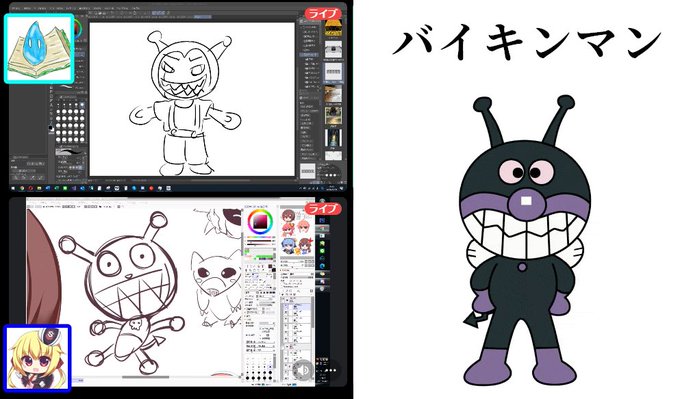
Task: Click the black foreground color swatch in the top stream
Action: coord(50,128)
